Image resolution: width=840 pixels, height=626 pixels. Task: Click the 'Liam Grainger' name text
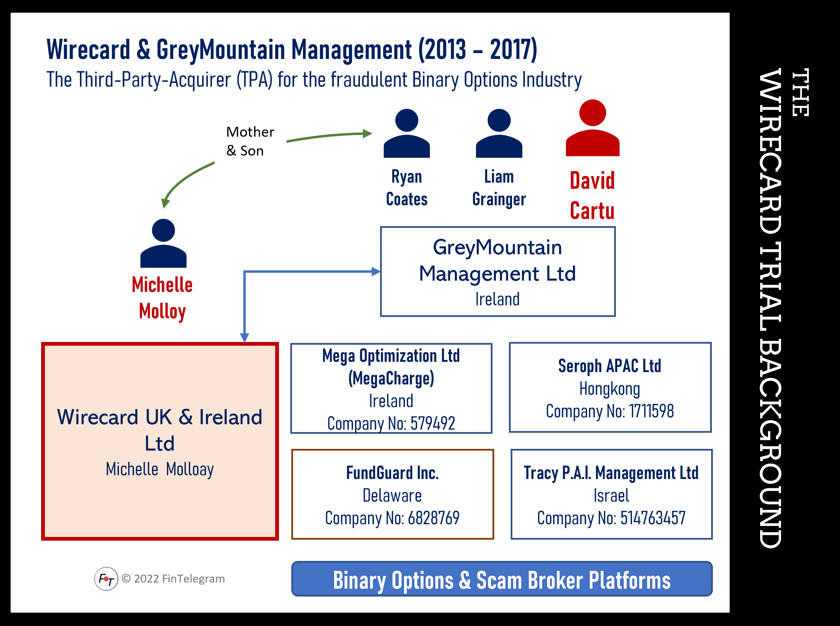coord(499,188)
